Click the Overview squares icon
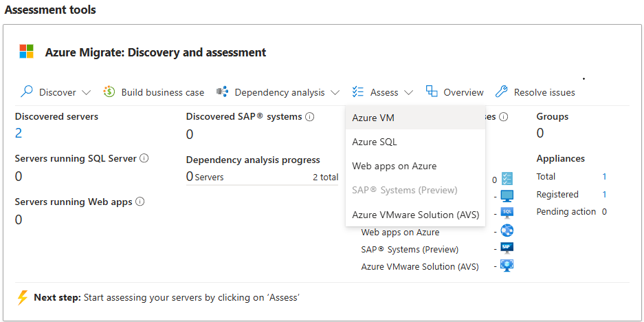 [432, 92]
